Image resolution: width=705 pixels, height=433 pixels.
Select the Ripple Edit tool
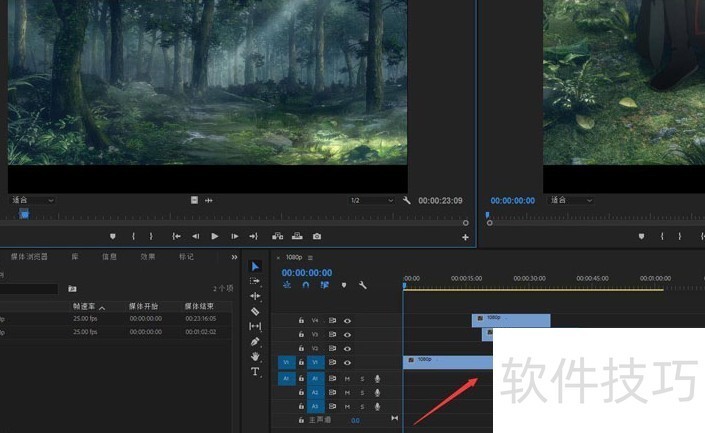[255, 296]
